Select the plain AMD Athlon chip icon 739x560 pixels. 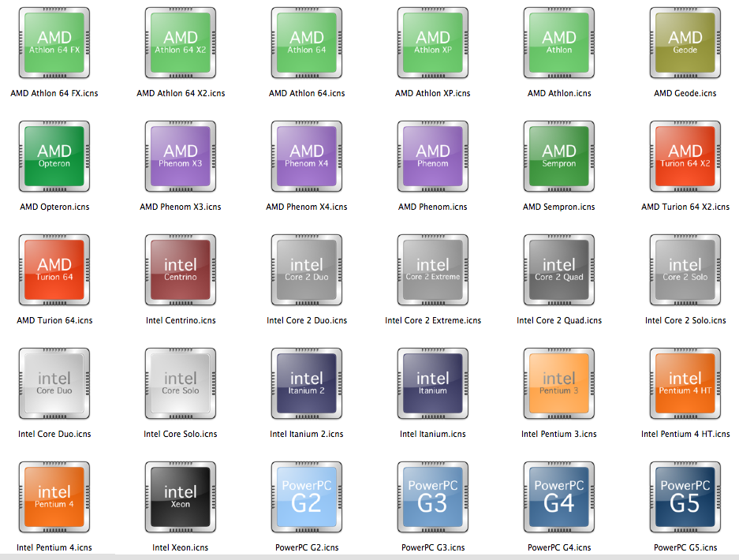559,43
